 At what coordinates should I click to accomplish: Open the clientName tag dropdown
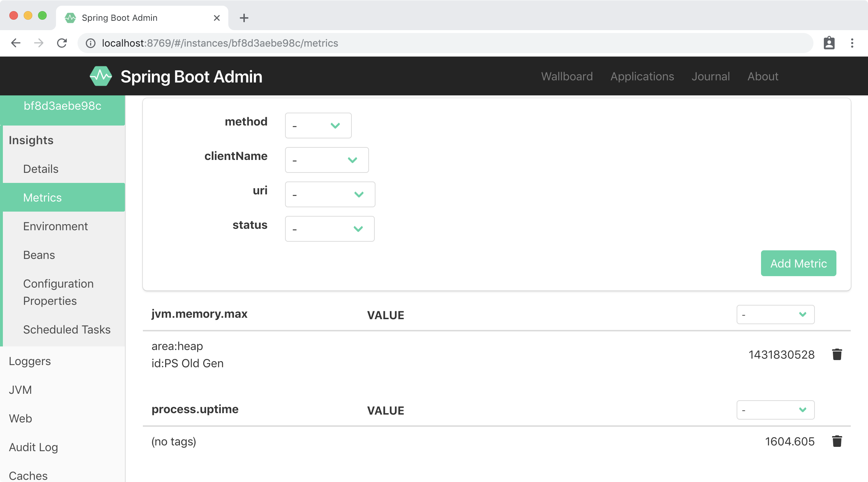(327, 160)
